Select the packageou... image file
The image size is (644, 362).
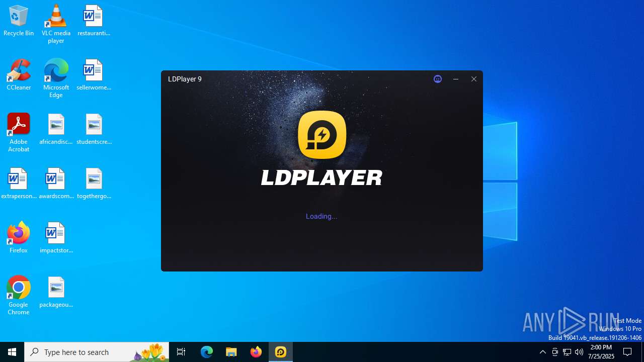[x=56, y=293]
